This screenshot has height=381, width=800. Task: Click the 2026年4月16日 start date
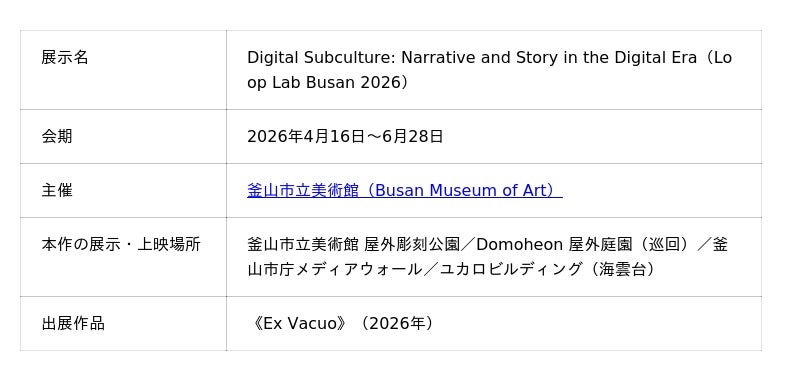pos(306,136)
